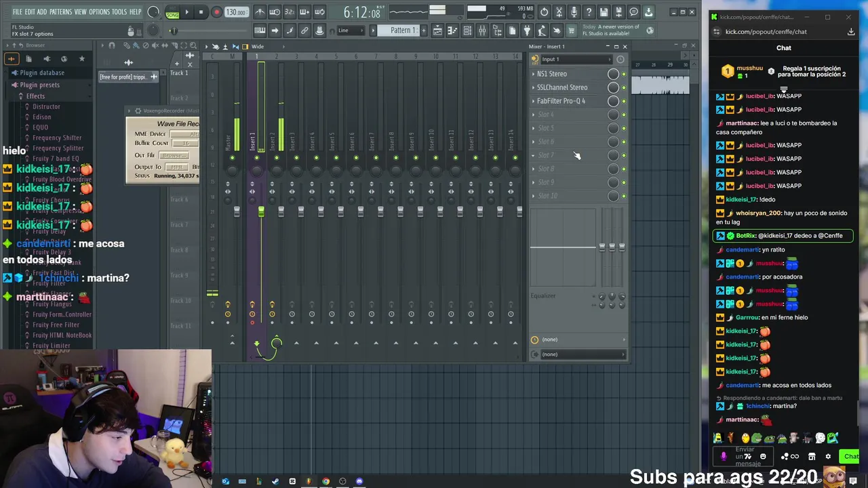The image size is (868, 488).
Task: Click the Kick chat settings gear icon
Action: (x=828, y=456)
